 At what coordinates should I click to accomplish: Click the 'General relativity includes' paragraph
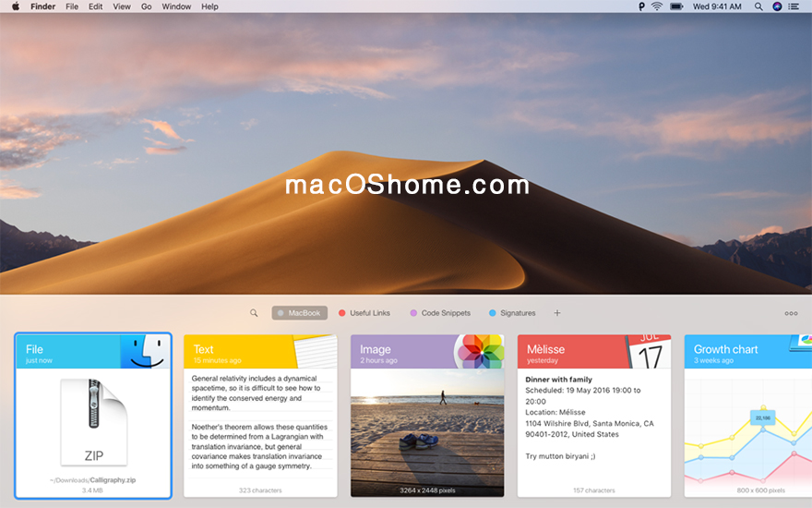tap(256, 393)
